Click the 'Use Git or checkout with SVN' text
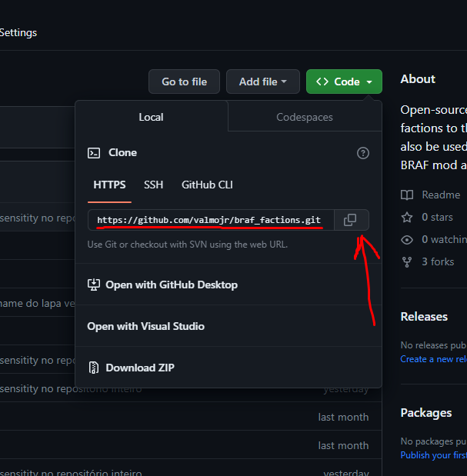The height and width of the screenshot is (476, 467). coord(188,245)
